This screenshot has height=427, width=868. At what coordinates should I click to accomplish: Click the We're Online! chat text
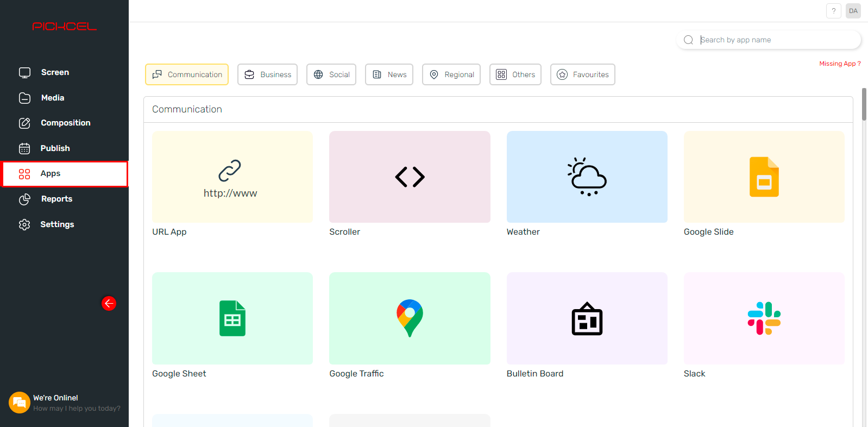click(x=55, y=398)
